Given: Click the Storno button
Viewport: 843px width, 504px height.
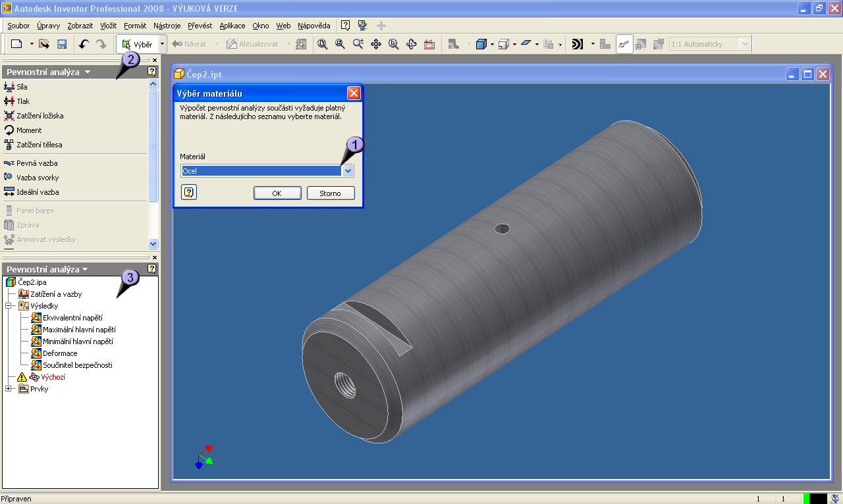Looking at the screenshot, I should [x=331, y=193].
